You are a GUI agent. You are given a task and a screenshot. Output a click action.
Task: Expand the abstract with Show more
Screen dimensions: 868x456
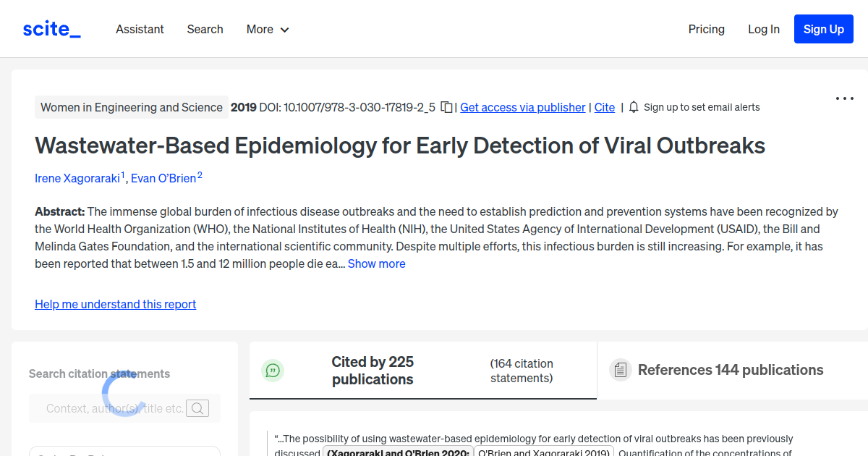point(376,263)
